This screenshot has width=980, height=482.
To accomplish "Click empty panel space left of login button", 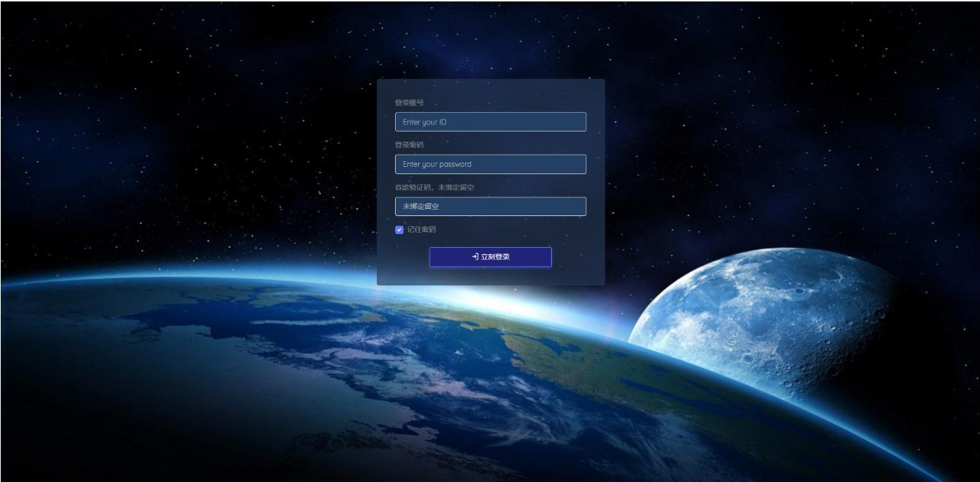I will [x=403, y=257].
